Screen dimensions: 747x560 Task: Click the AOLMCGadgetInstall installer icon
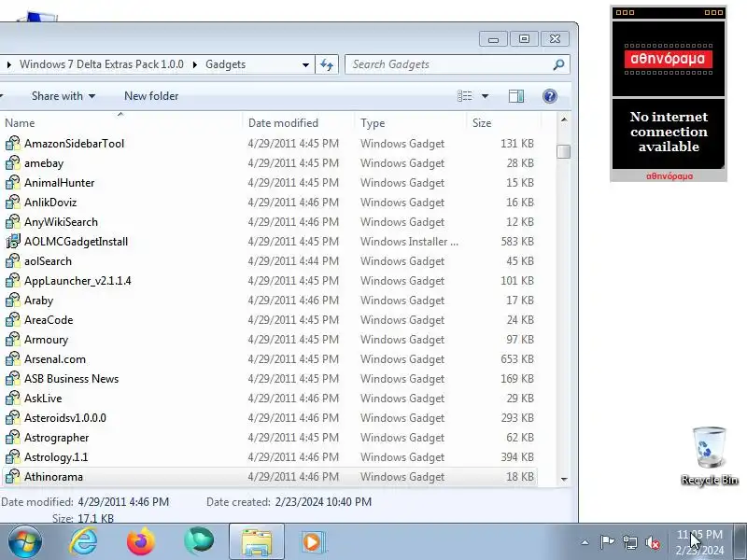click(x=13, y=242)
